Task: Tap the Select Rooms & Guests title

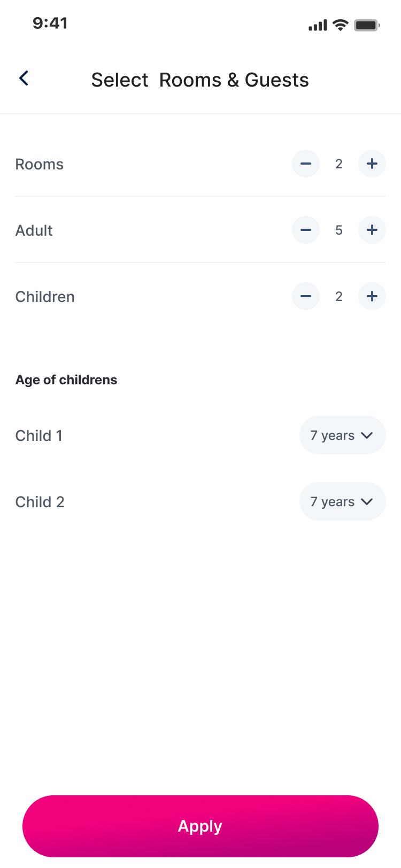Action: click(x=200, y=80)
